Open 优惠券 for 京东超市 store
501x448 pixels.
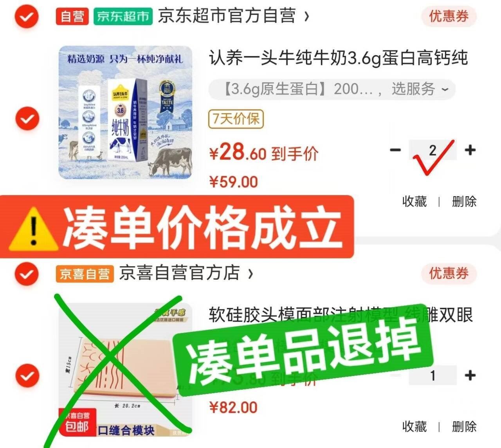pos(449,16)
